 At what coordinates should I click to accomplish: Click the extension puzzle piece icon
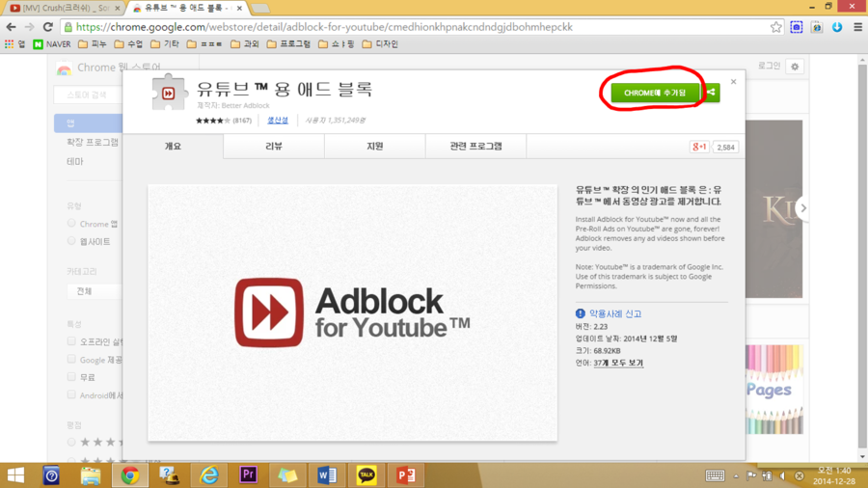[170, 93]
